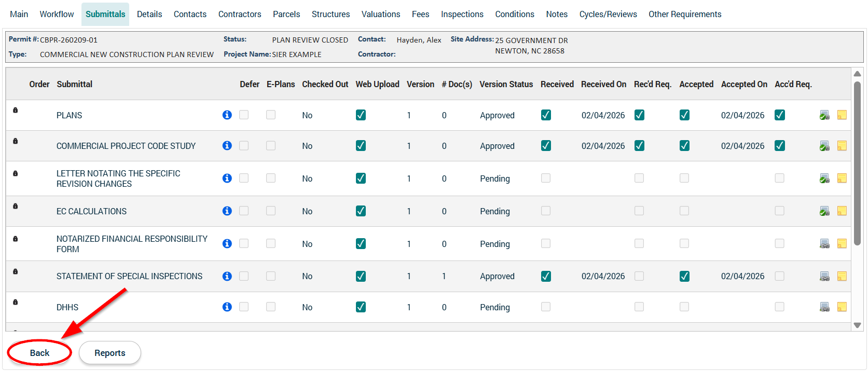
Task: Click note icon for STATEMENT OF SPECIAL INSPECTIONS
Action: click(842, 277)
